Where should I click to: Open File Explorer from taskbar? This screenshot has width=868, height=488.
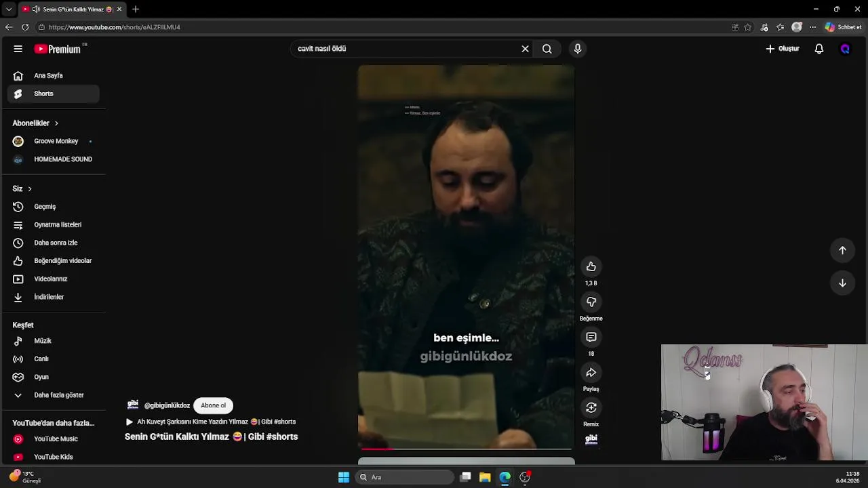click(x=485, y=477)
